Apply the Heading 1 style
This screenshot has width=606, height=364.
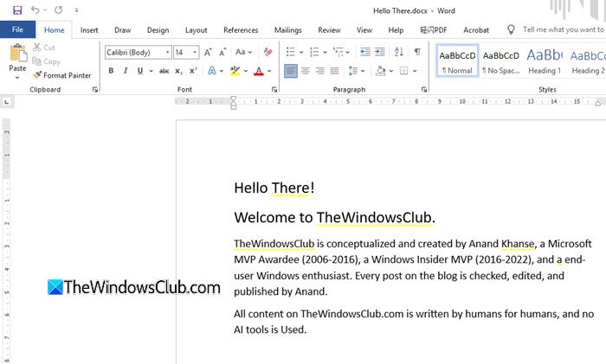tap(545, 61)
